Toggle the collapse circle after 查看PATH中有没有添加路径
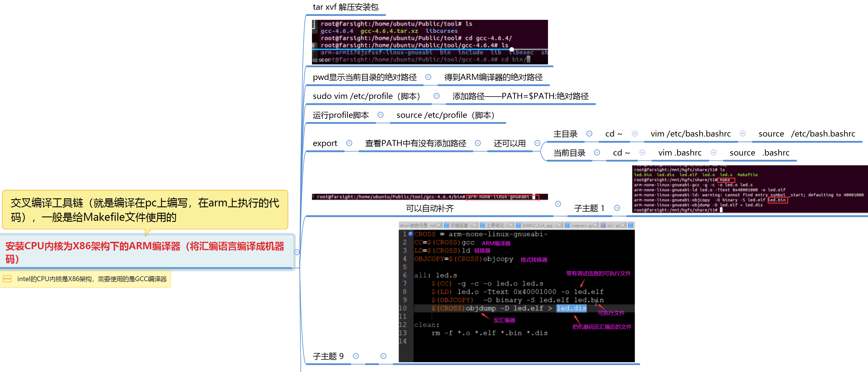 tap(478, 143)
